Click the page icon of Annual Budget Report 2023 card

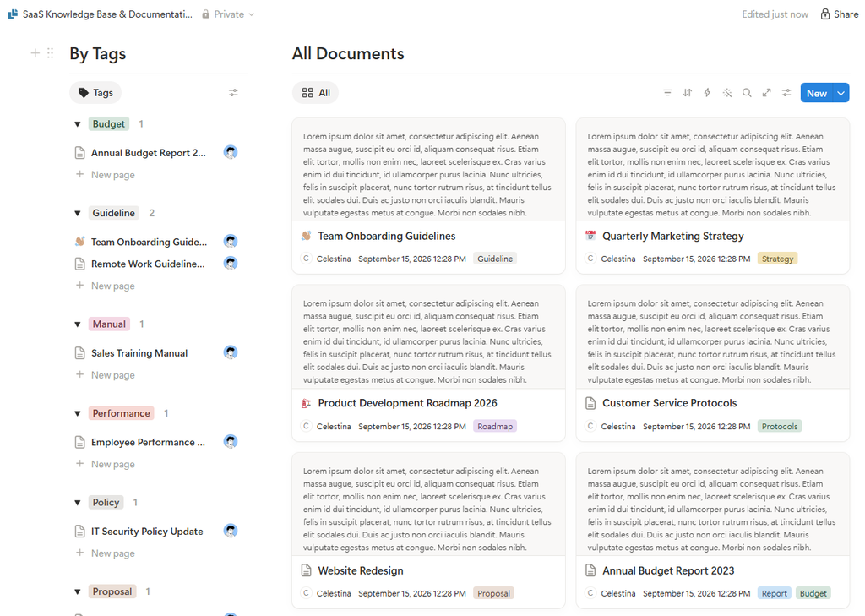590,570
